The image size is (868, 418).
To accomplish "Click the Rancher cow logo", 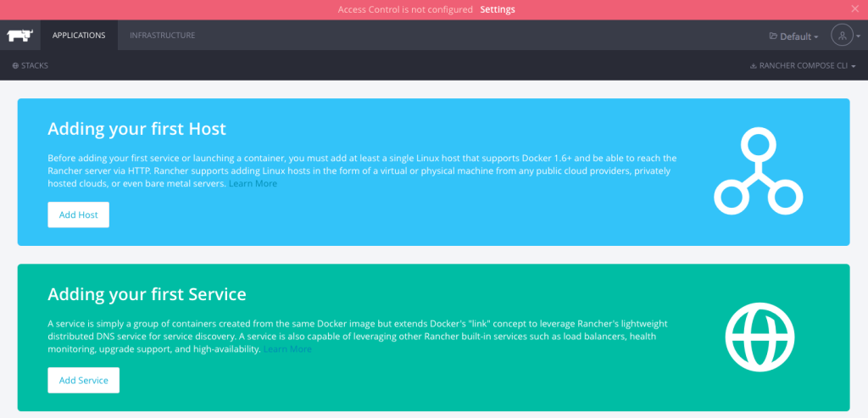I will 20,36.
